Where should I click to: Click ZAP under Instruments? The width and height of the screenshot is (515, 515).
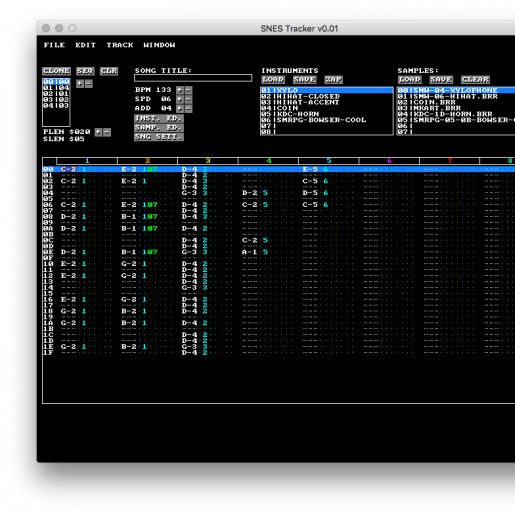pos(333,80)
